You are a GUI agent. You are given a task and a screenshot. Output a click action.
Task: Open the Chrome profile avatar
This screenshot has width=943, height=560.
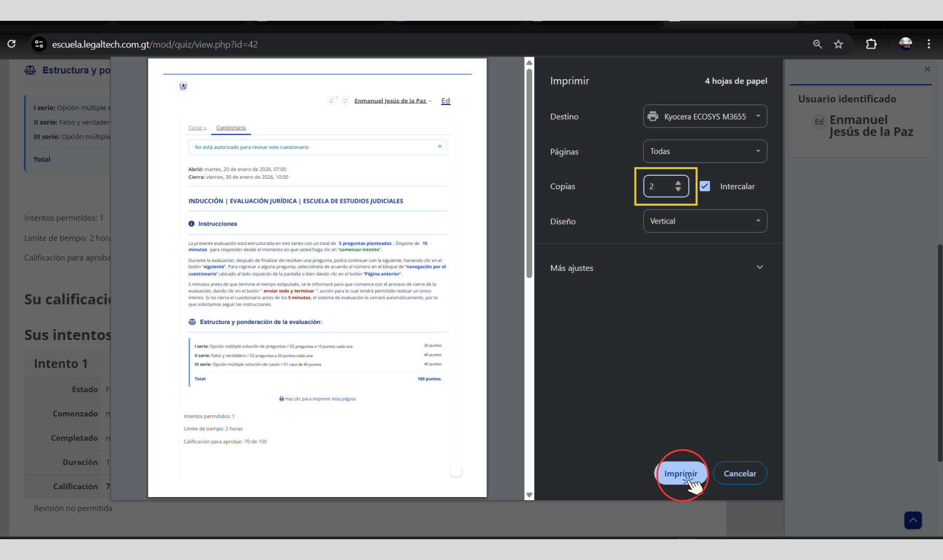tap(905, 44)
